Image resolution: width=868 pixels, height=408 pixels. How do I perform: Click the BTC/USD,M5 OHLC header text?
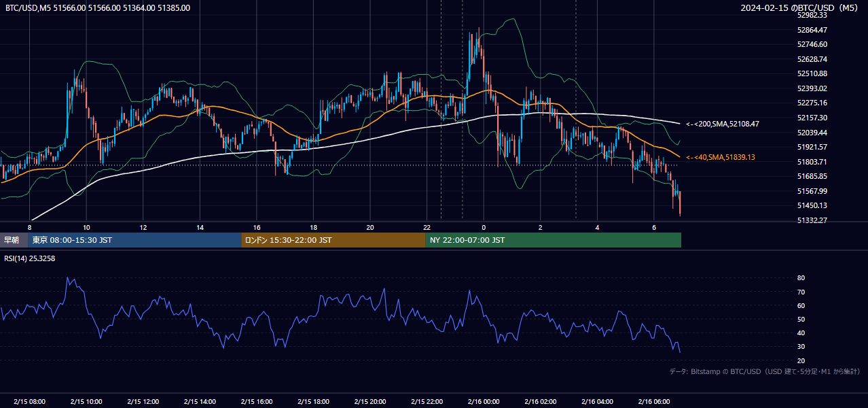(98, 8)
